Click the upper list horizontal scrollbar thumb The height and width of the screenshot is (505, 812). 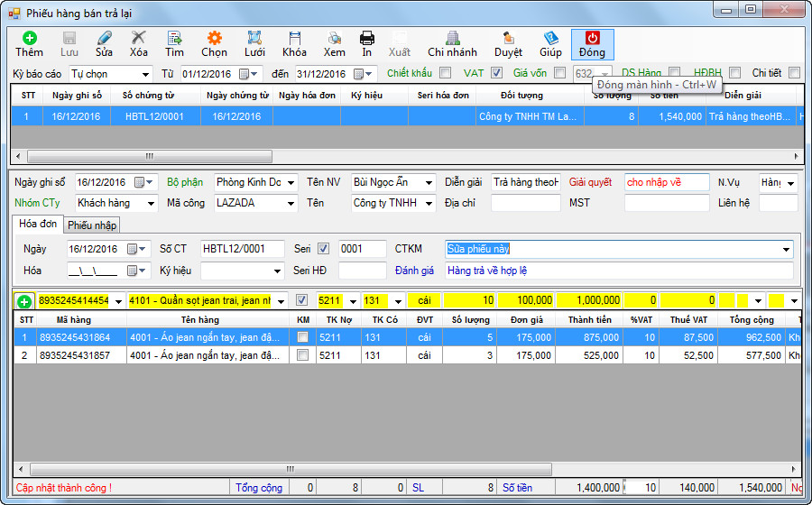150,156
